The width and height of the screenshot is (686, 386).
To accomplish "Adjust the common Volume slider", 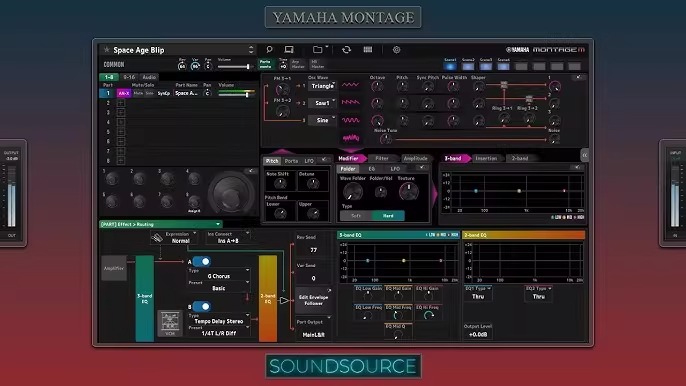I will pos(235,67).
